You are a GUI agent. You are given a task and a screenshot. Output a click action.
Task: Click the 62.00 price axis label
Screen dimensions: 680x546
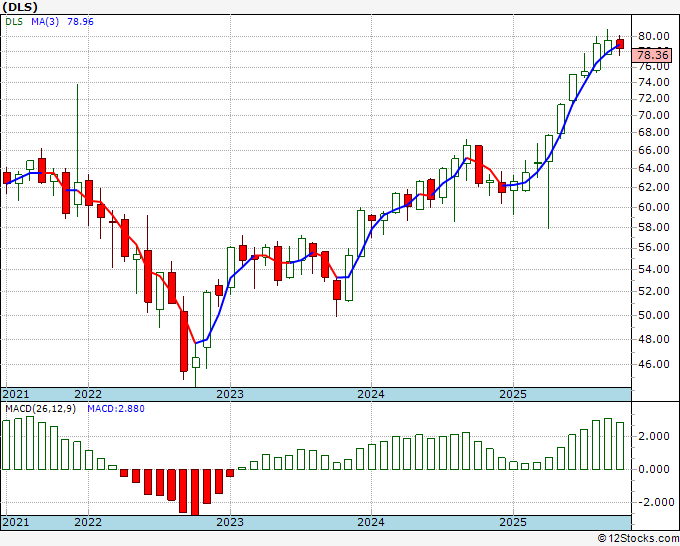(x=654, y=187)
